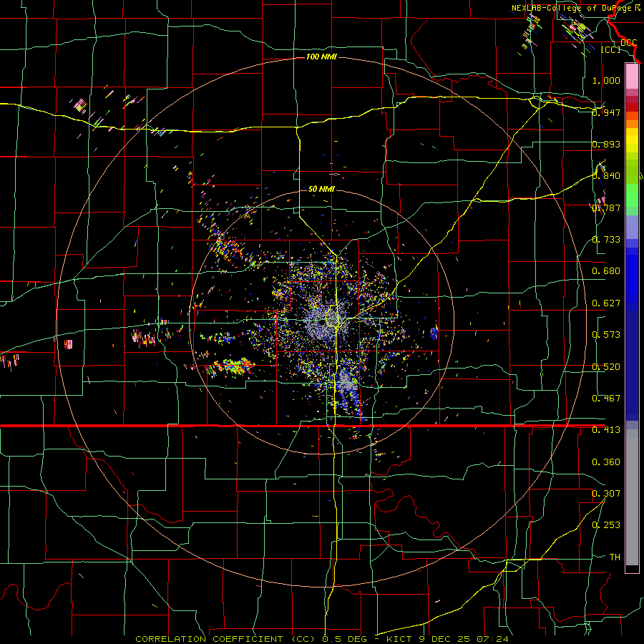Image resolution: width=644 pixels, height=644 pixels.
Task: Click the 0.893 scale value
Action: tap(606, 144)
